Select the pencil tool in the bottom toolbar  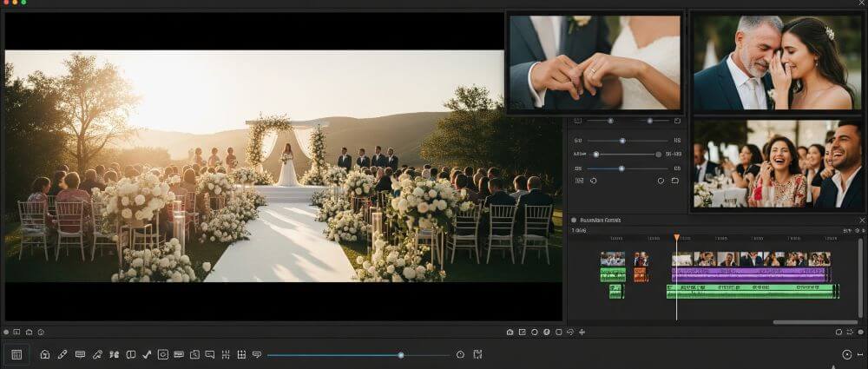click(62, 354)
